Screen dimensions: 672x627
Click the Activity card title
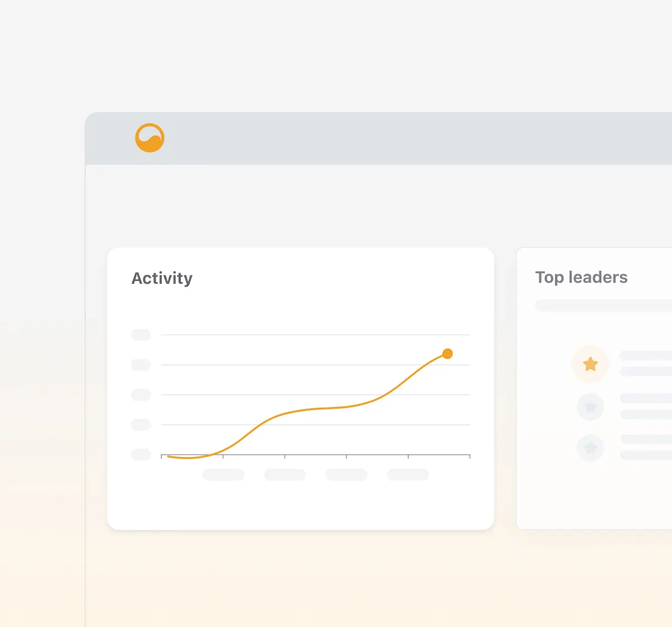coord(162,278)
